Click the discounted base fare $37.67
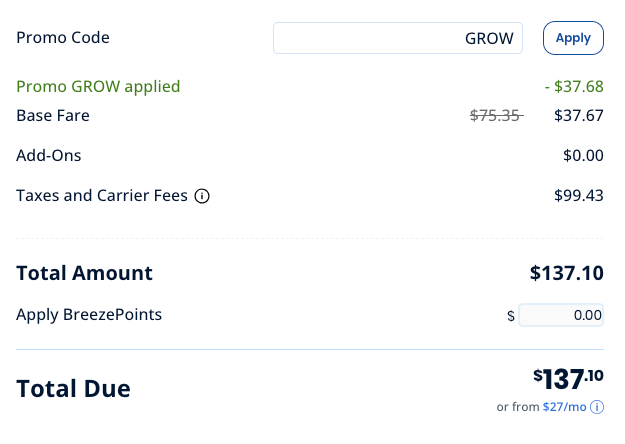The height and width of the screenshot is (444, 625). (x=579, y=116)
